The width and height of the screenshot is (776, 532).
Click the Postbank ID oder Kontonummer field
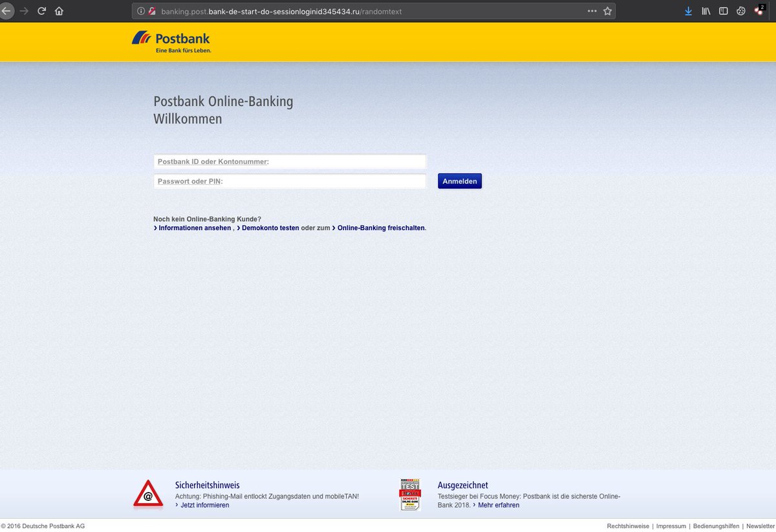290,162
